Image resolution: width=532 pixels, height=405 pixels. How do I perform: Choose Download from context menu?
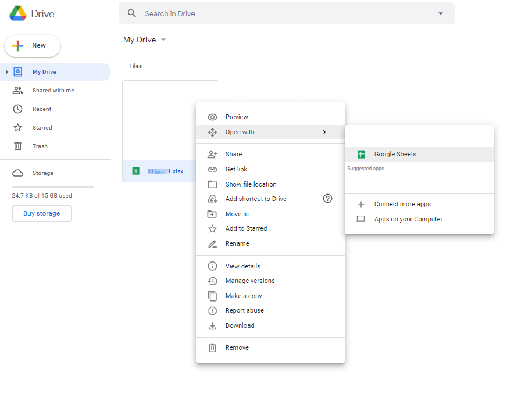(270, 325)
